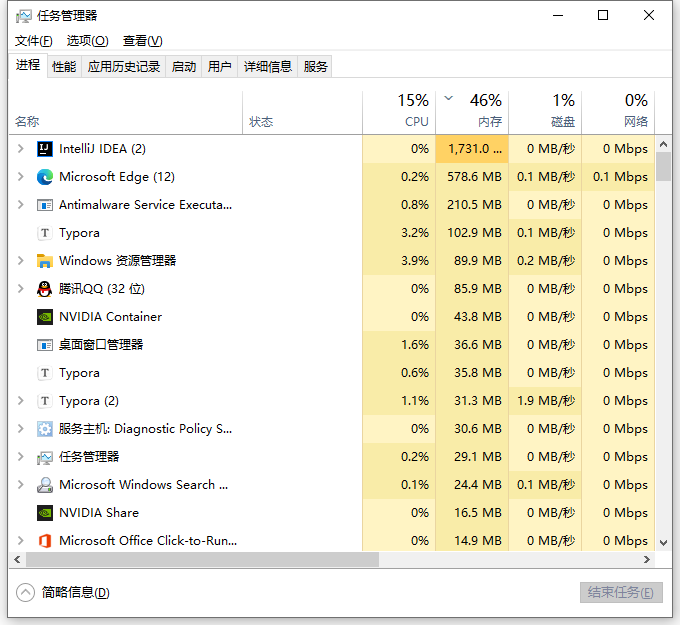The height and width of the screenshot is (625, 680).
Task: Switch to the 详细信息 tab
Action: pyautogui.click(x=268, y=67)
